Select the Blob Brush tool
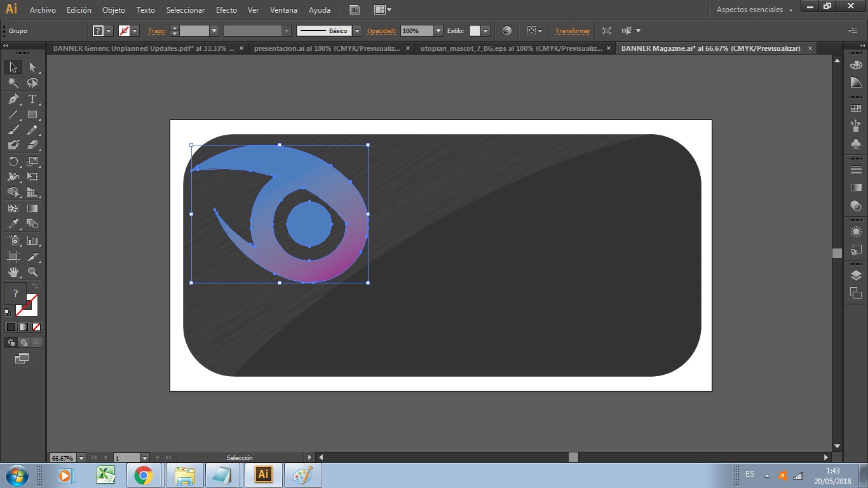The height and width of the screenshot is (488, 868). tap(13, 145)
